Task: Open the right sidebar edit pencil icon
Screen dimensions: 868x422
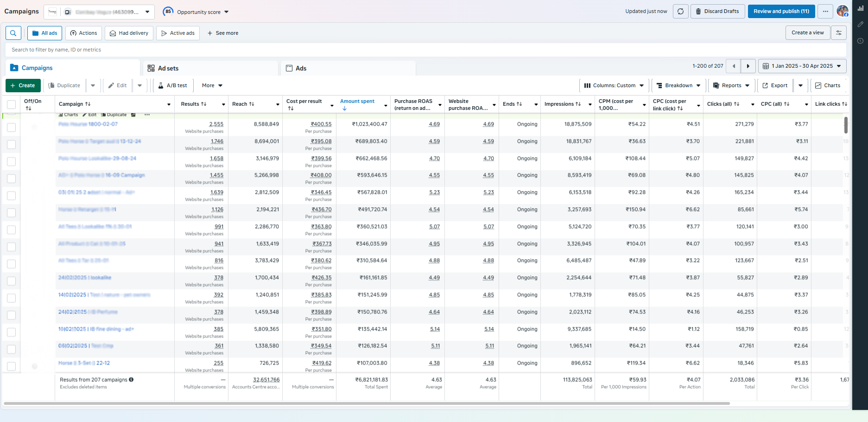Action: click(860, 24)
